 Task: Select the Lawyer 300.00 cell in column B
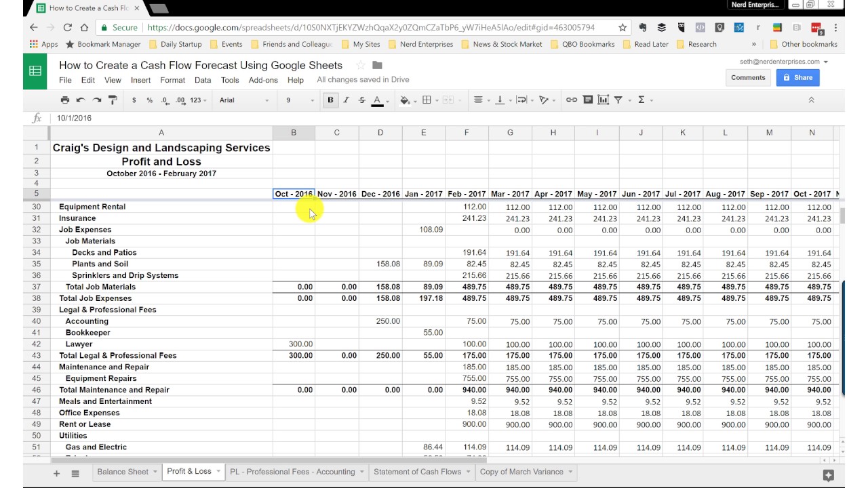[x=294, y=344]
